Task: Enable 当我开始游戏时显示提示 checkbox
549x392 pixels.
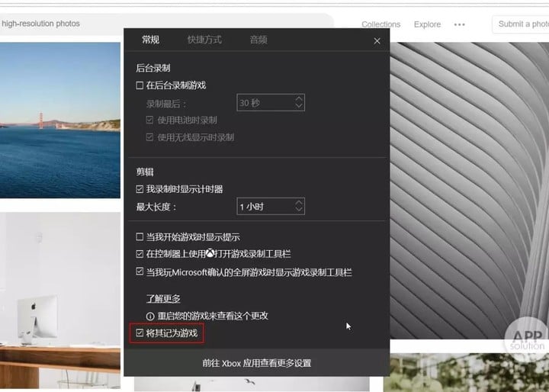Action: coord(140,237)
